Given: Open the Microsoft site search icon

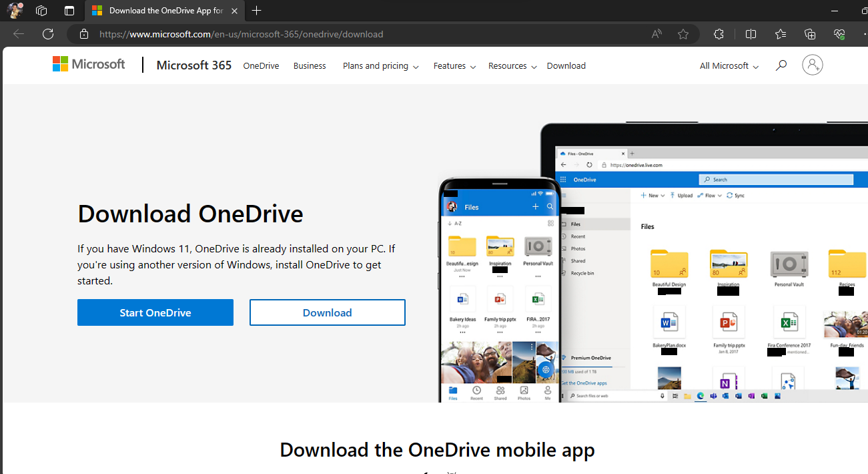Looking at the screenshot, I should coord(781,65).
